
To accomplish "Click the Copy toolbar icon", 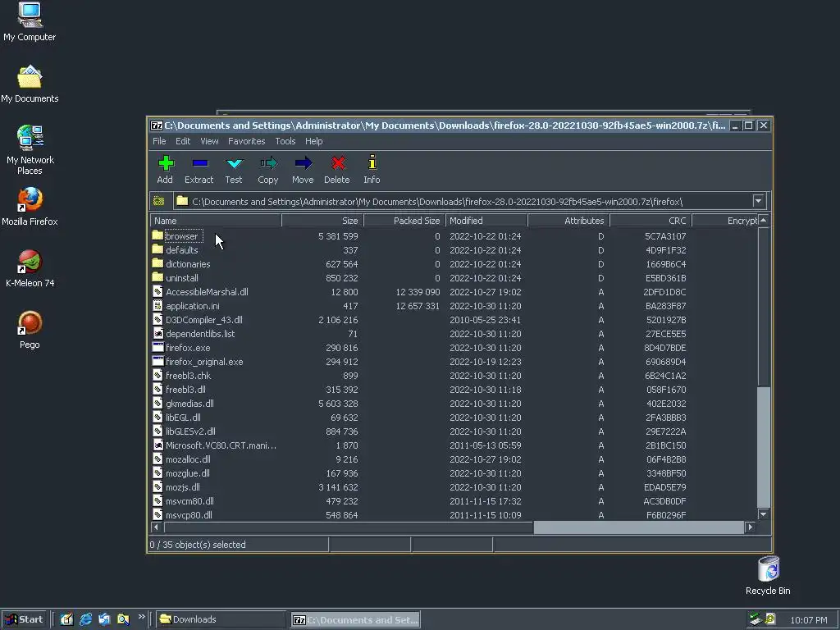I will pyautogui.click(x=268, y=163).
